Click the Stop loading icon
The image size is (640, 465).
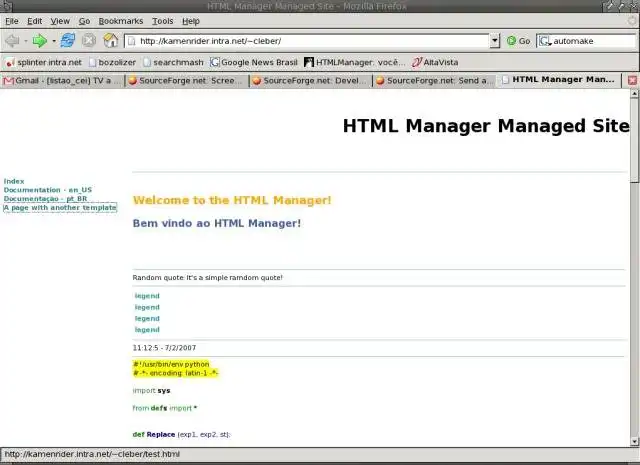point(89,41)
